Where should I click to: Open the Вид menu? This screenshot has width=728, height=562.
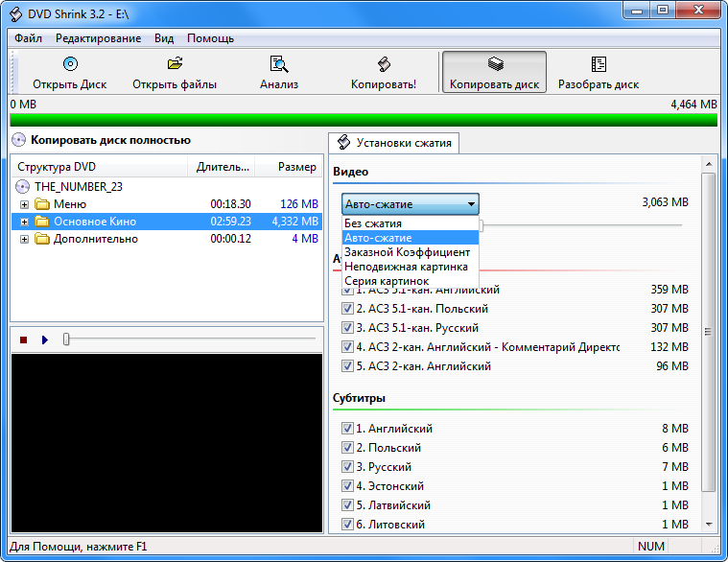click(164, 38)
